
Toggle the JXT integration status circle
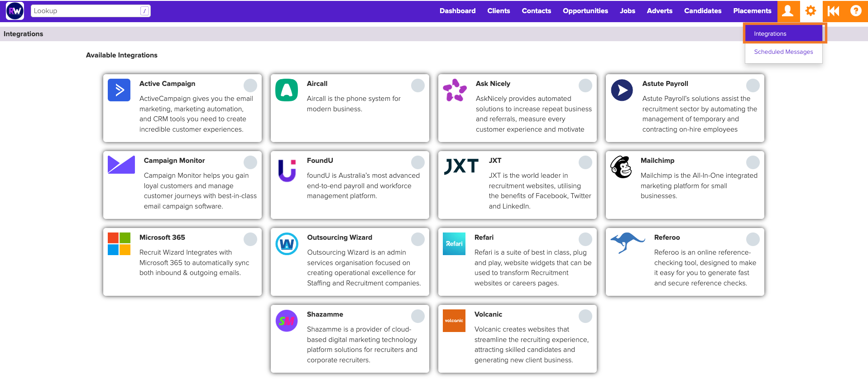[585, 162]
